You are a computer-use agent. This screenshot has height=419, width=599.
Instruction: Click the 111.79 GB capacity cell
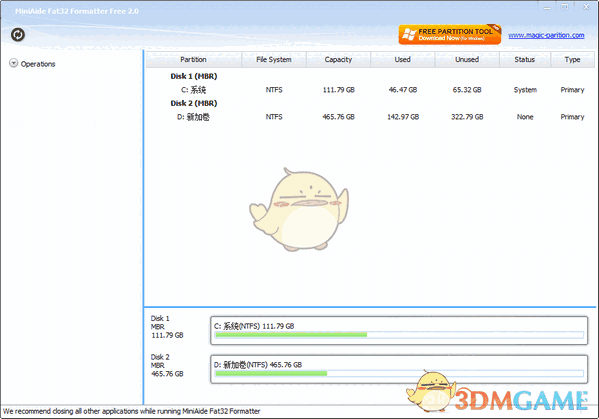338,90
